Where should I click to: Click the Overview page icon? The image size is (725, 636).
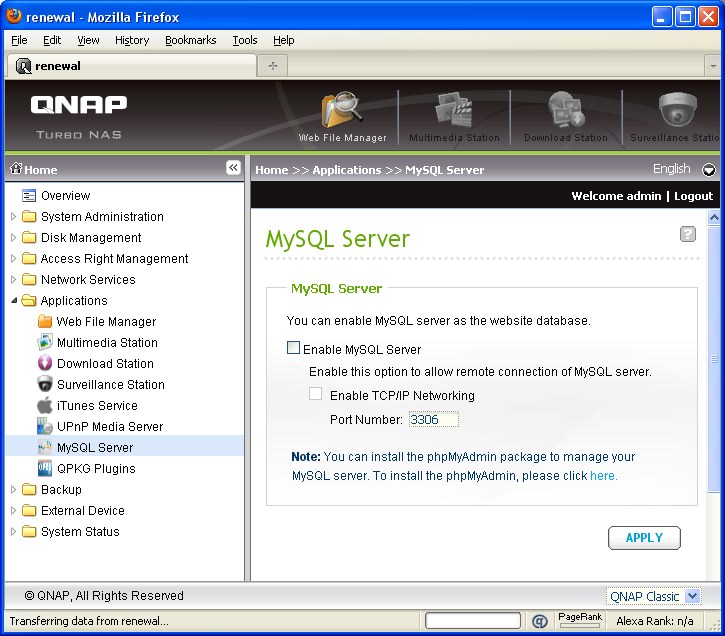point(29,196)
